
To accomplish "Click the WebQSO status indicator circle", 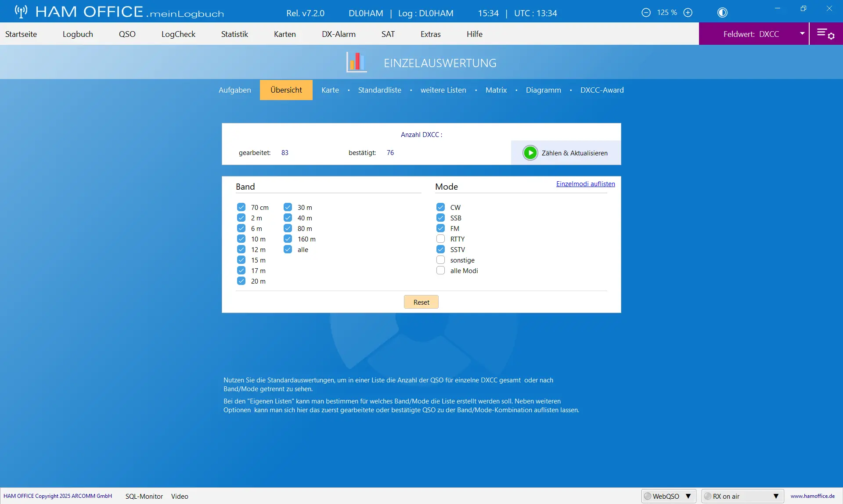I will [x=648, y=496].
